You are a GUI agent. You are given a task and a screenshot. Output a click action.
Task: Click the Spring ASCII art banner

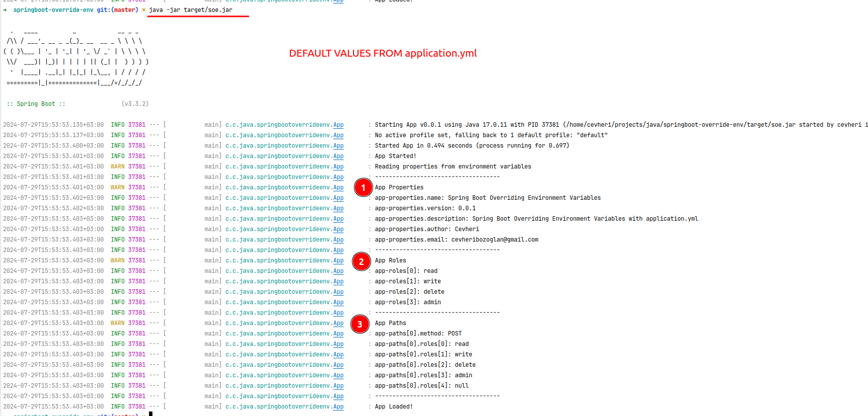(x=76, y=57)
